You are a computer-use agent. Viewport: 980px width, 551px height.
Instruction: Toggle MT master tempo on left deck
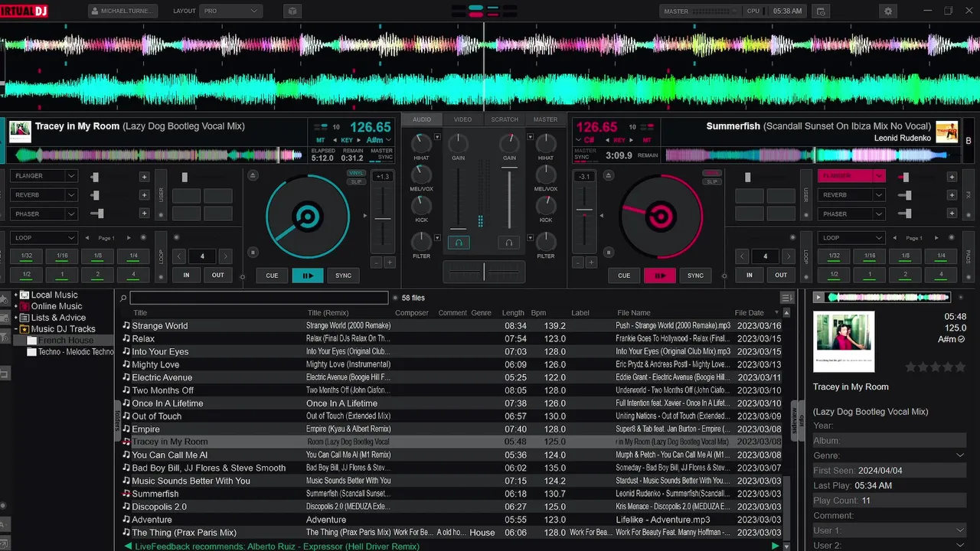tap(320, 140)
